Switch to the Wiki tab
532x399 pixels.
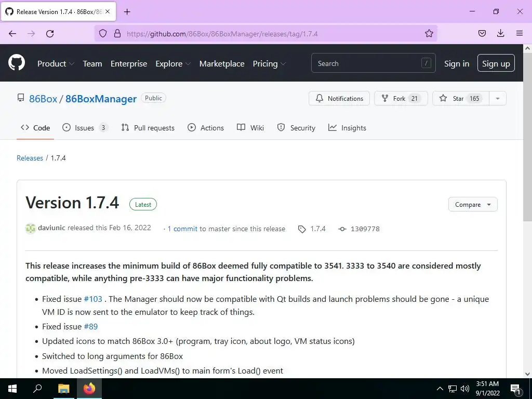(x=250, y=128)
